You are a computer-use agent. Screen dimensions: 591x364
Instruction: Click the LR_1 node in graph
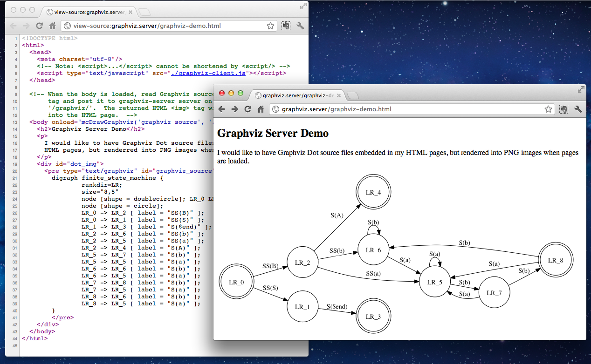tap(302, 307)
